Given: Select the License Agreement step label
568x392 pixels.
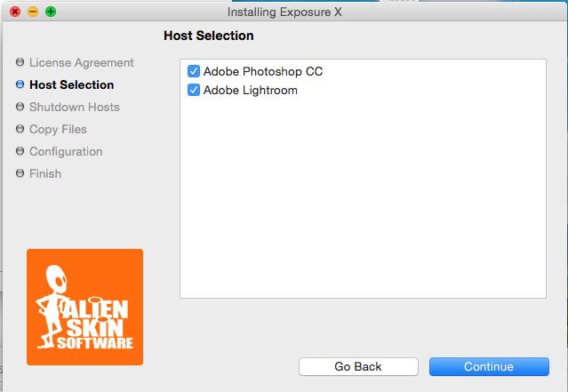Looking at the screenshot, I should [82, 62].
